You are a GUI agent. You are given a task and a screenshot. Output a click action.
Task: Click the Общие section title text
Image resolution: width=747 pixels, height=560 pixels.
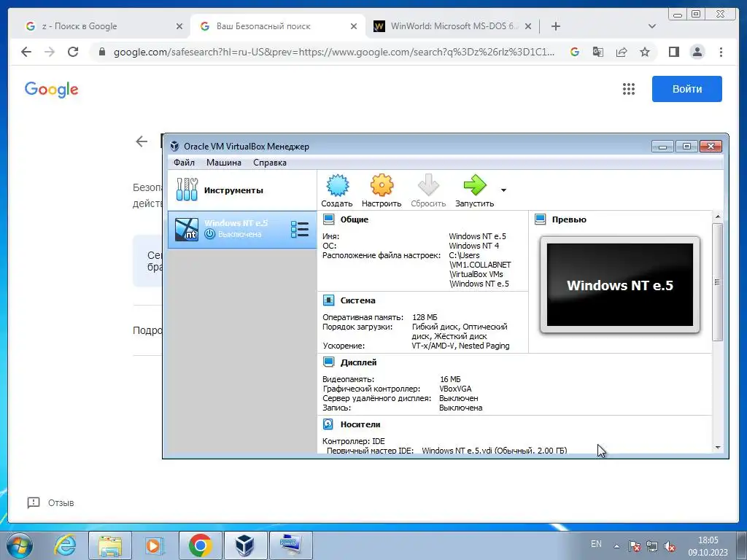(x=355, y=219)
